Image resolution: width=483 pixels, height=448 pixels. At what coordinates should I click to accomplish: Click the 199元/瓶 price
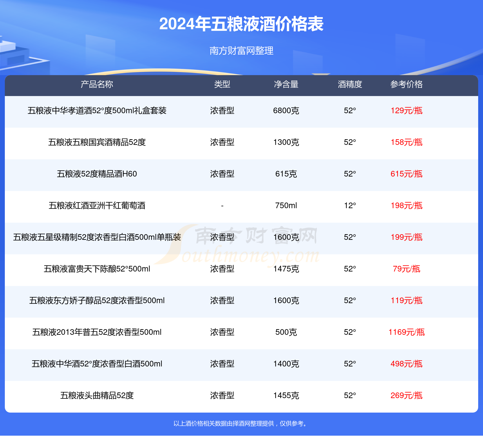pos(407,237)
